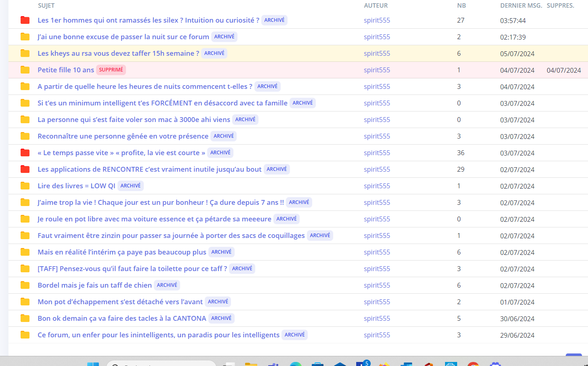Viewport: 588px width, 366px height.
Task: Click the folder icon for 'Les kheys au rsa' topic
Action: (x=25, y=53)
